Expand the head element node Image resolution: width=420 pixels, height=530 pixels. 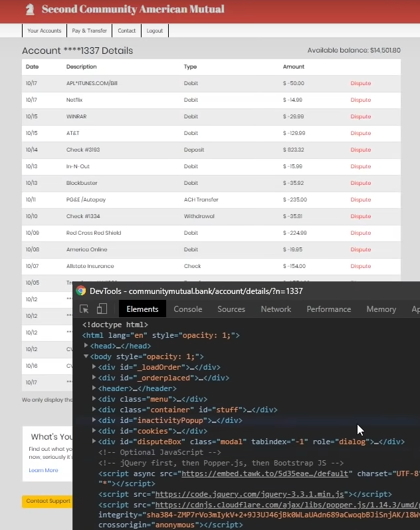(86, 346)
